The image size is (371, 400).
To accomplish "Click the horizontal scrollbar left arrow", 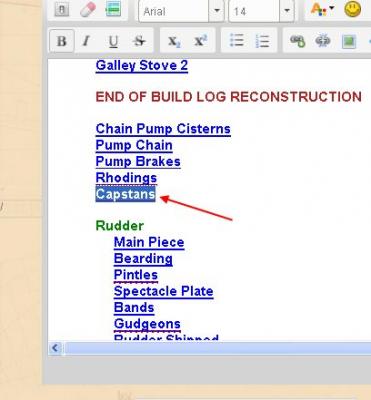I will pyautogui.click(x=55, y=348).
